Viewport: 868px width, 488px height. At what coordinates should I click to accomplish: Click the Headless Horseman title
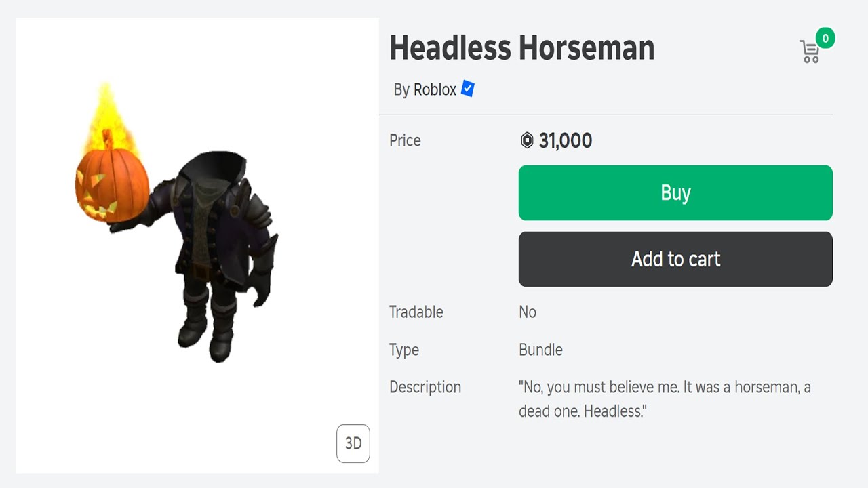[521, 48]
